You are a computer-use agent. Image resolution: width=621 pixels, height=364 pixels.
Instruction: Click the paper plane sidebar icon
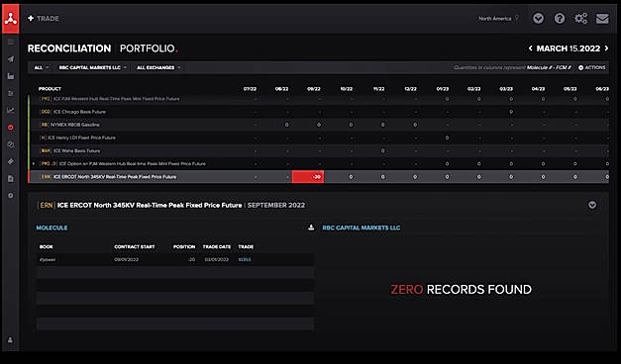pyautogui.click(x=11, y=59)
